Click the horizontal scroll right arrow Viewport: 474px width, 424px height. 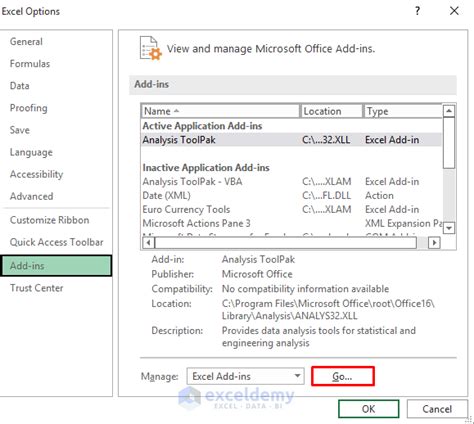click(x=434, y=242)
